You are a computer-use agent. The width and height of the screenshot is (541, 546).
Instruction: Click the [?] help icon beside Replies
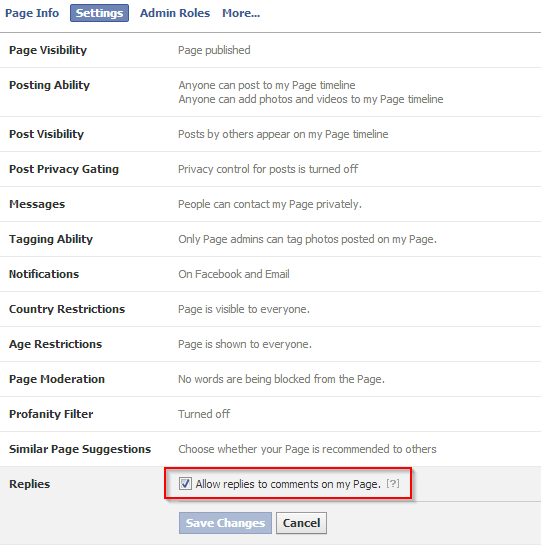pyautogui.click(x=393, y=484)
